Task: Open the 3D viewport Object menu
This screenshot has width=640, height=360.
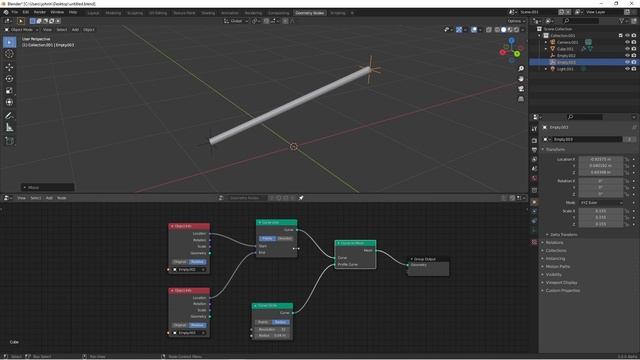Action: (x=89, y=30)
